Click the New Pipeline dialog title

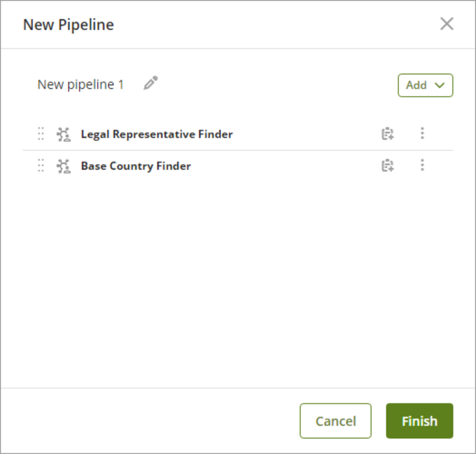click(68, 25)
